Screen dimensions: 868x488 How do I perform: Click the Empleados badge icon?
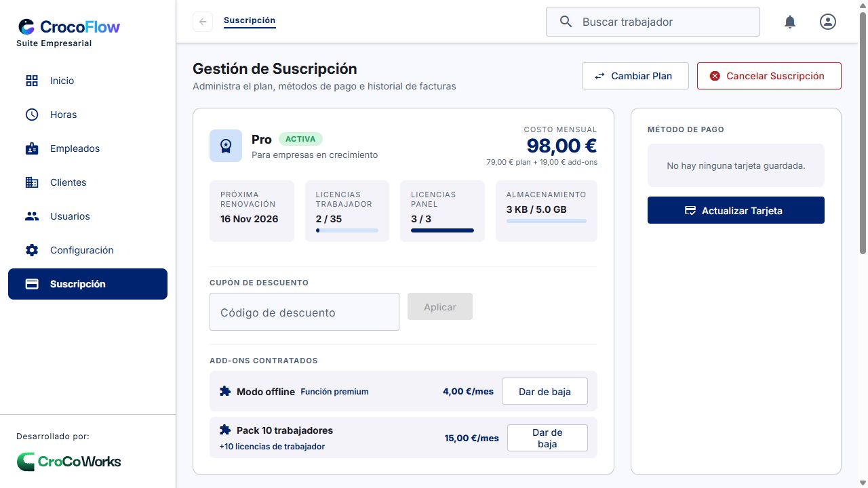coord(32,148)
